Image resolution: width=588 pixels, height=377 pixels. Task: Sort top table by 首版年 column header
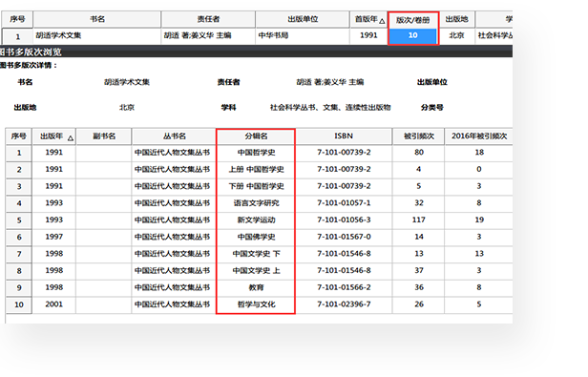368,19
